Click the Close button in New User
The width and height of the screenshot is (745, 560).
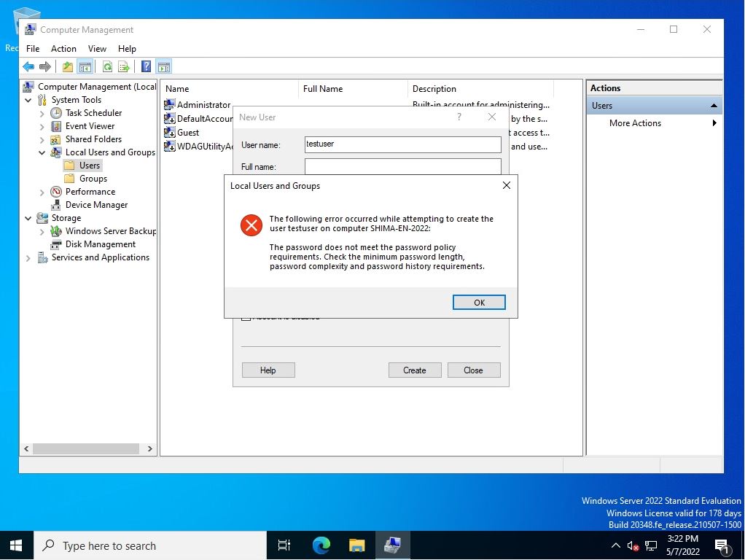[x=473, y=370]
